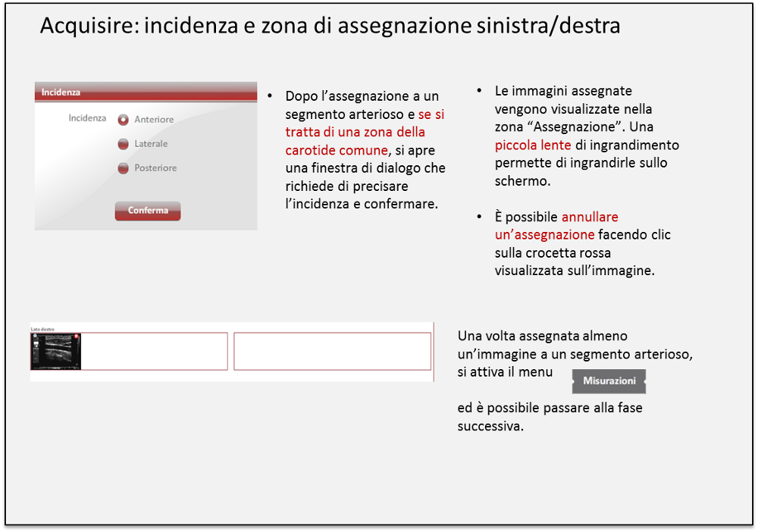The height and width of the screenshot is (532, 758).
Task: Click the paragraph starting "Una volta assegnata"
Action: click(x=576, y=345)
